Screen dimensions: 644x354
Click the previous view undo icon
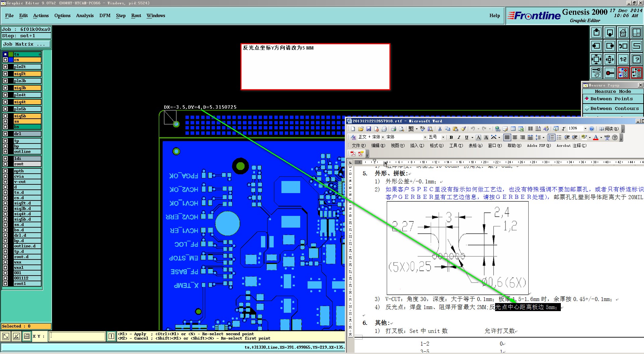click(623, 46)
